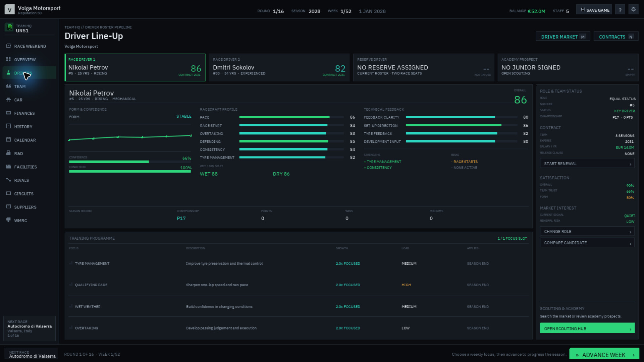Screen dimensions: 644x362
Task: Click the Advance Week button
Action: pyautogui.click(x=604, y=355)
